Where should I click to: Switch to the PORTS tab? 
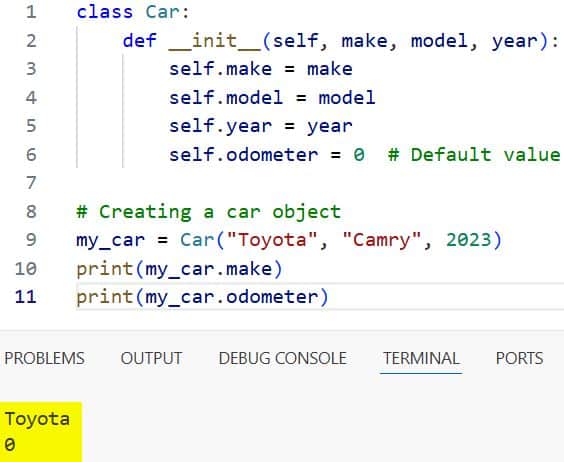[x=519, y=358]
